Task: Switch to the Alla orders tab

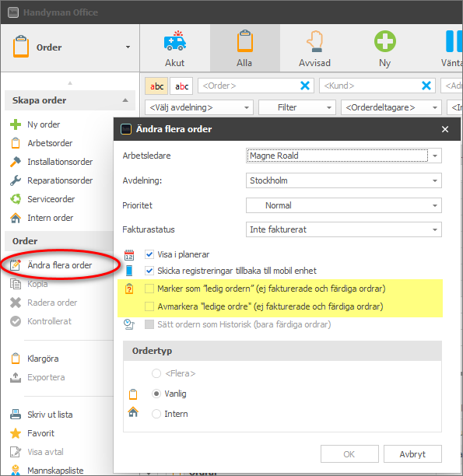Action: [244, 48]
